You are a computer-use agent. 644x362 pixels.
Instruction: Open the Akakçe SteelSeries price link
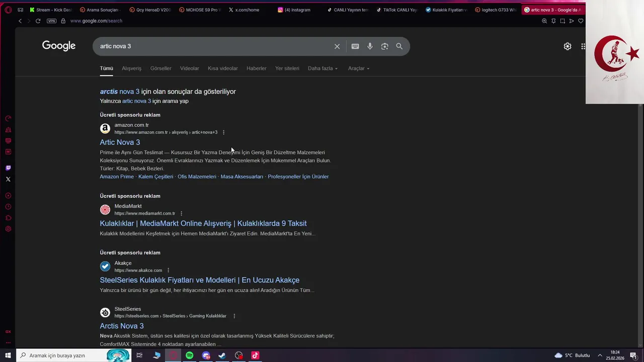pyautogui.click(x=200, y=280)
